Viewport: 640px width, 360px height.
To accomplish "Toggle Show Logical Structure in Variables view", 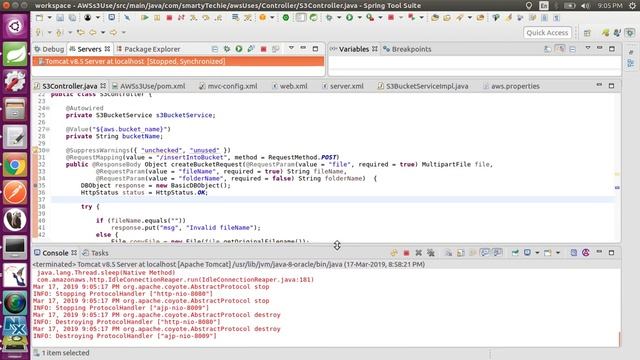I will coord(560,49).
